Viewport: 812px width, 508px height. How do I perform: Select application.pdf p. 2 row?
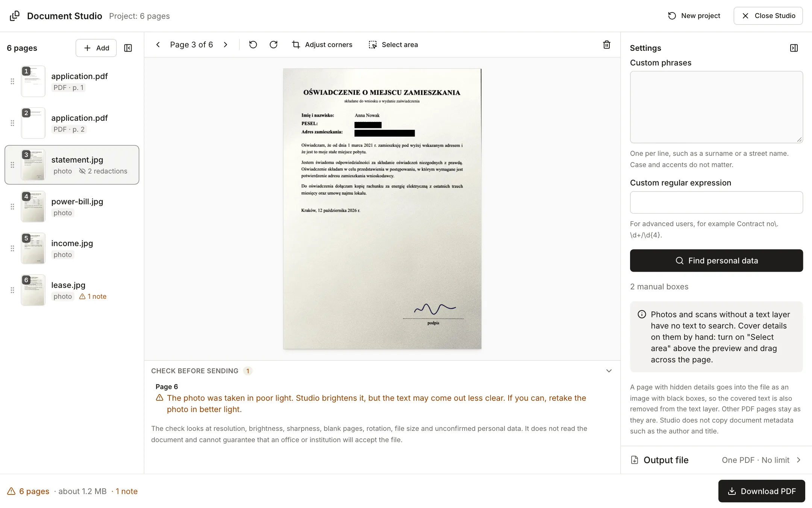point(72,123)
